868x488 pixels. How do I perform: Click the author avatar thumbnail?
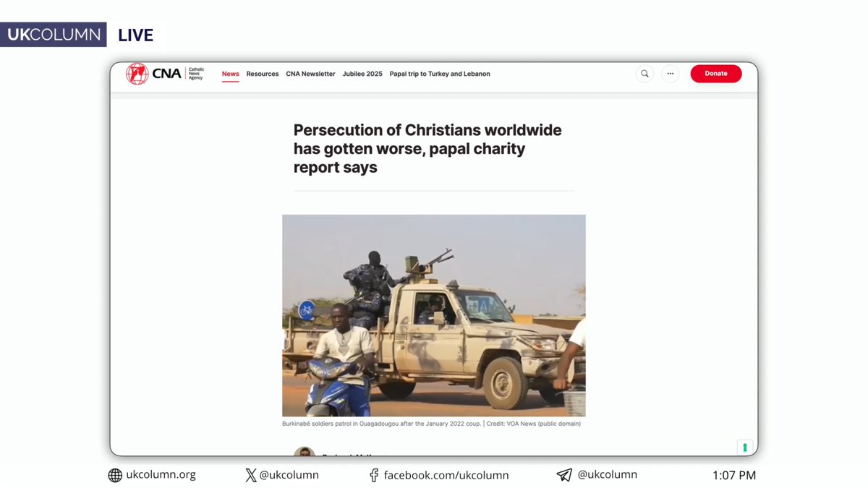point(305,451)
